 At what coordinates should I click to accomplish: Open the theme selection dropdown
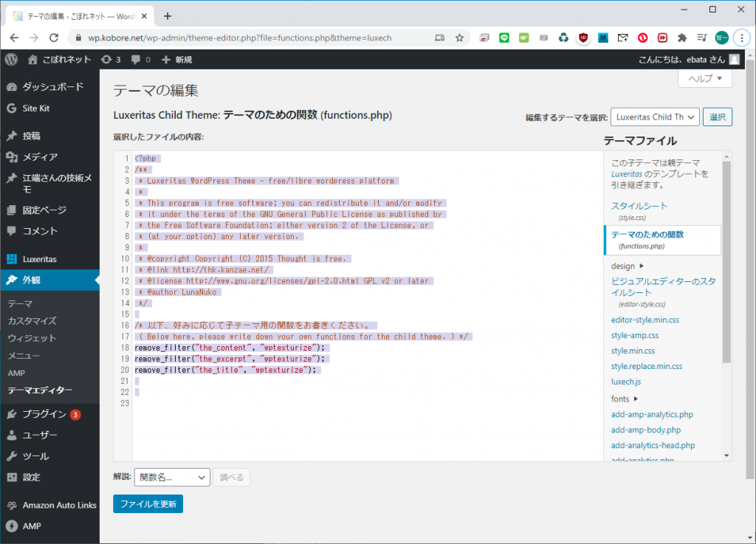654,117
